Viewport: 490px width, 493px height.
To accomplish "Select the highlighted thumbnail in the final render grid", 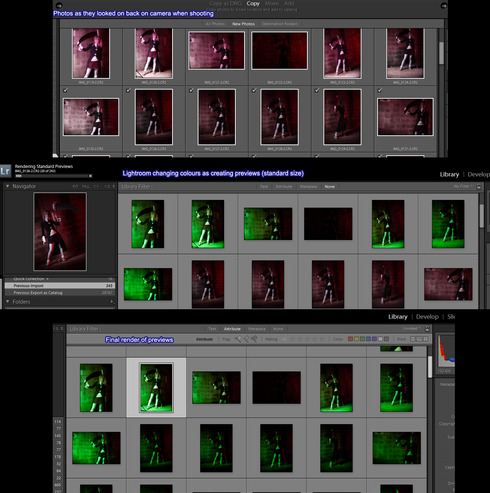I will click(x=156, y=388).
